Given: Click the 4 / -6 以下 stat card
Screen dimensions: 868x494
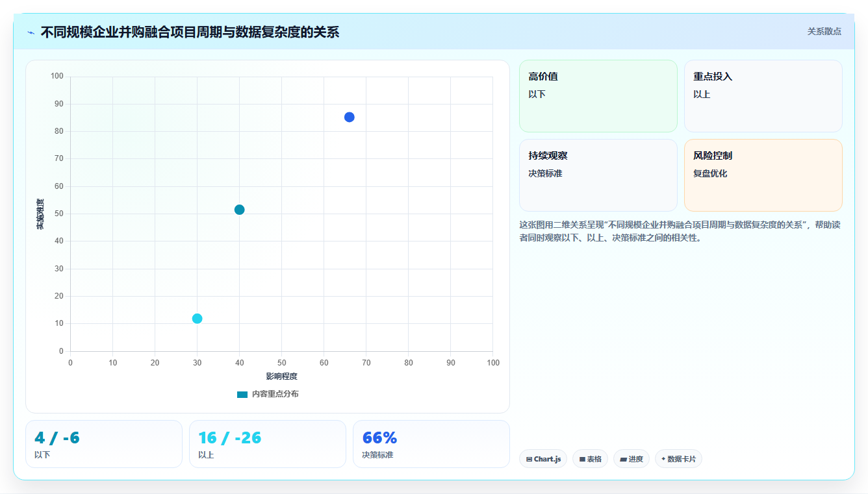Looking at the screenshot, I should pos(104,444).
